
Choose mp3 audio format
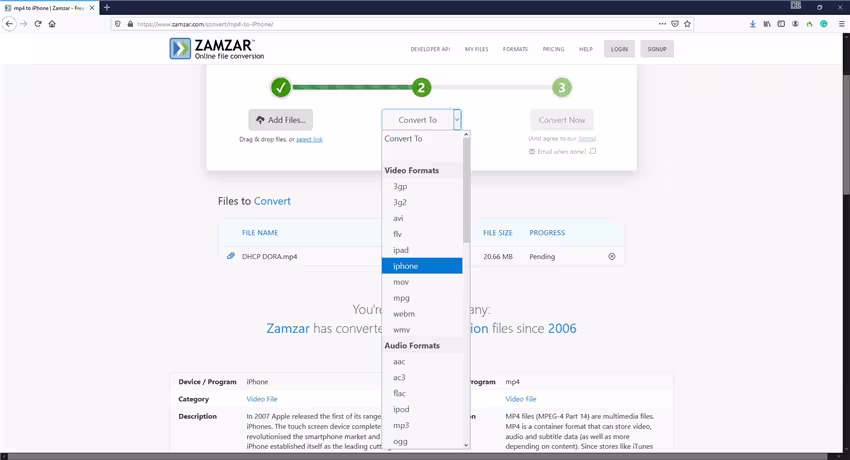pos(422,425)
